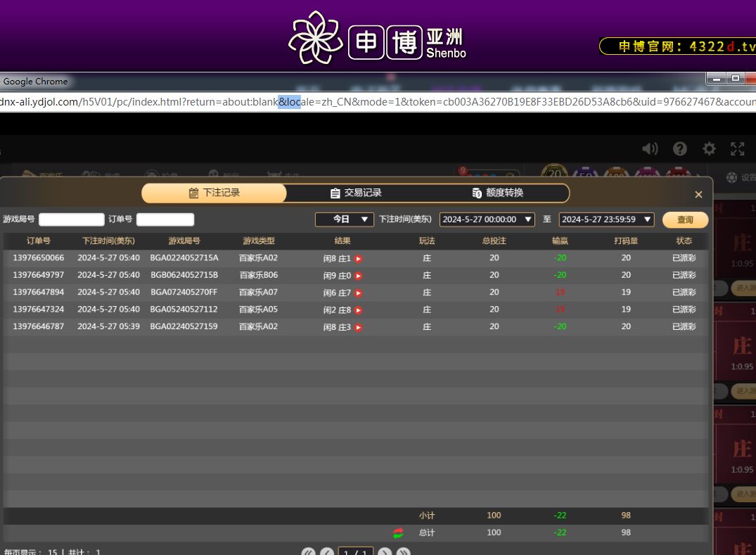Play replay for result 闲9 庄0
The image size is (756, 555).
click(x=359, y=276)
